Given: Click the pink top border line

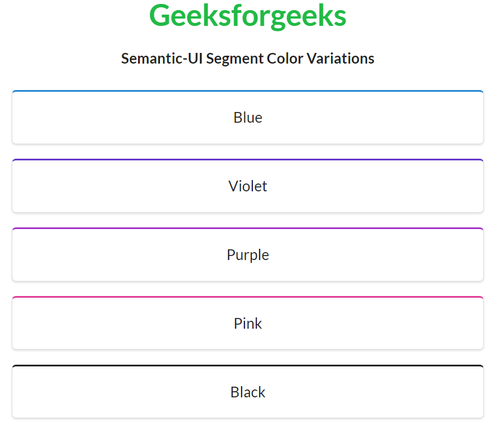Looking at the screenshot, I should coord(248,297).
